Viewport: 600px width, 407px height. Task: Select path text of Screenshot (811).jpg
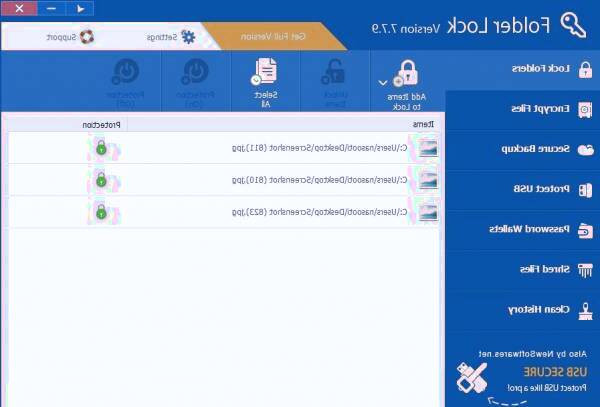320,148
